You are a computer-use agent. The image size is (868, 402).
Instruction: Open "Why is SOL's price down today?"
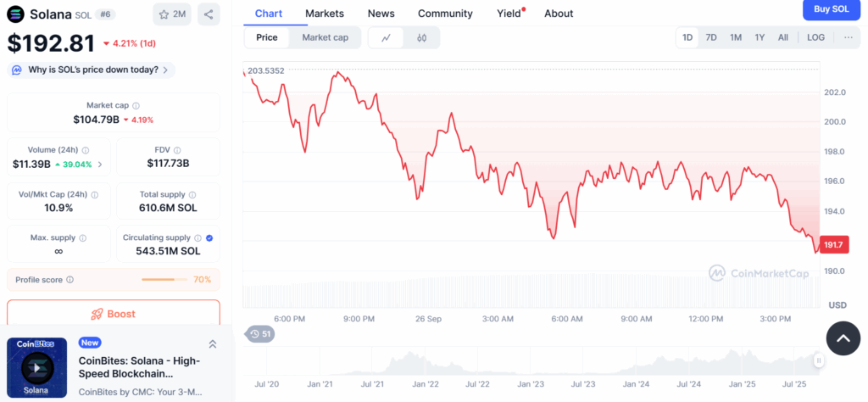click(x=92, y=70)
